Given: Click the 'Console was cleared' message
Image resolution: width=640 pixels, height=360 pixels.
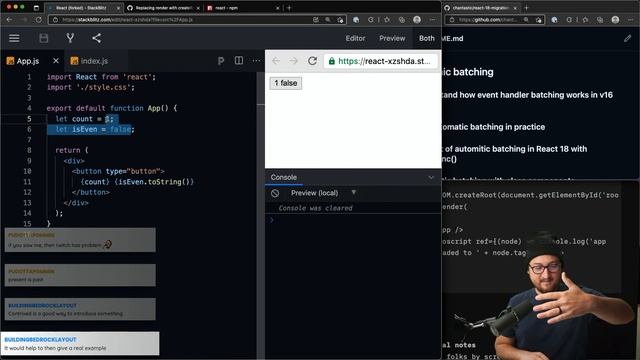Looking at the screenshot, I should click(x=316, y=208).
